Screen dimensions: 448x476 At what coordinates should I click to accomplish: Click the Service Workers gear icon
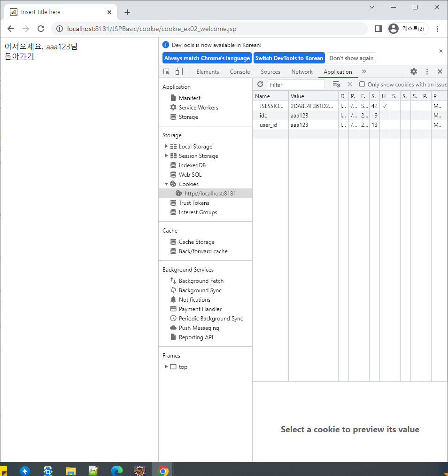click(173, 107)
